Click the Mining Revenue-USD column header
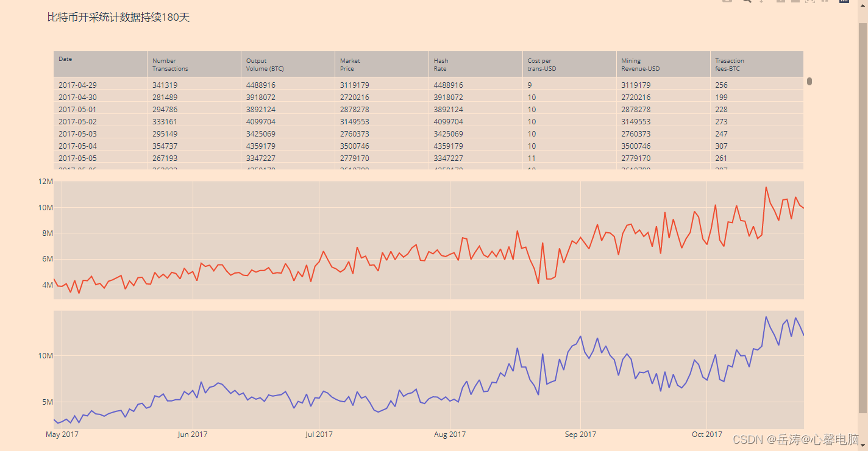 pos(663,64)
